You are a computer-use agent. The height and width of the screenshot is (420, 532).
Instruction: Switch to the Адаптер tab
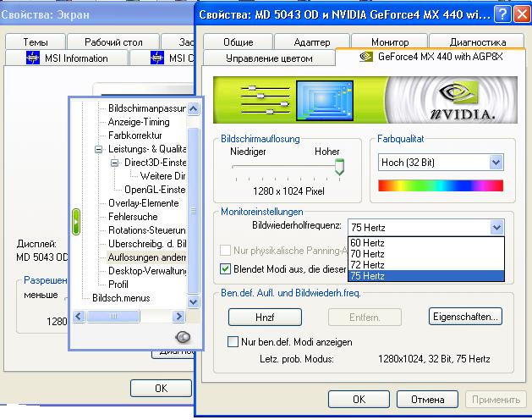tap(312, 42)
